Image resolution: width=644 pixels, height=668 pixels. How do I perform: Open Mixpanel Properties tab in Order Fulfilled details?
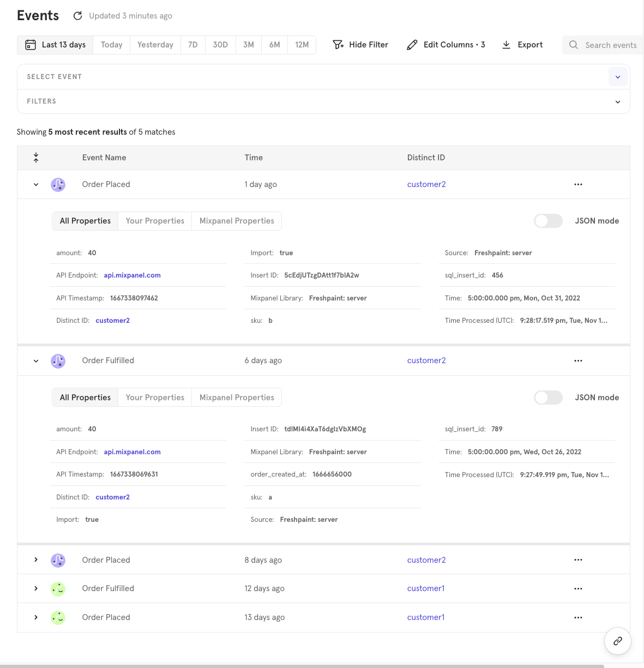(237, 398)
